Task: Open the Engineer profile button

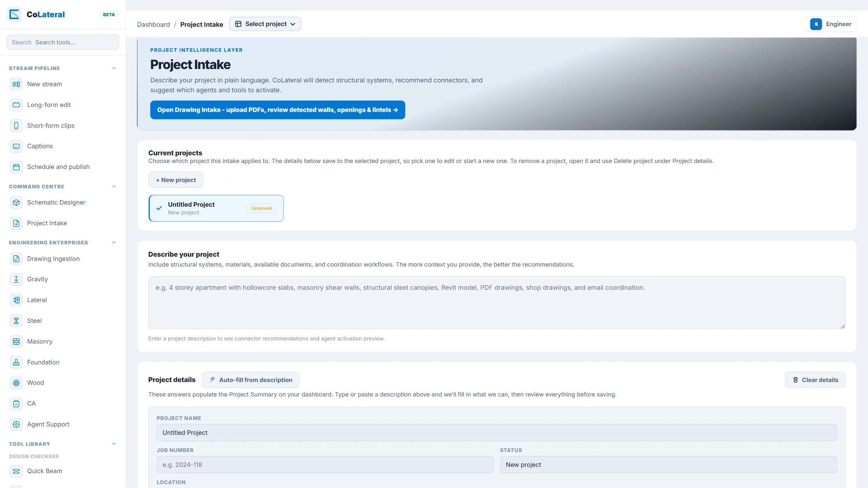Action: pyautogui.click(x=831, y=24)
